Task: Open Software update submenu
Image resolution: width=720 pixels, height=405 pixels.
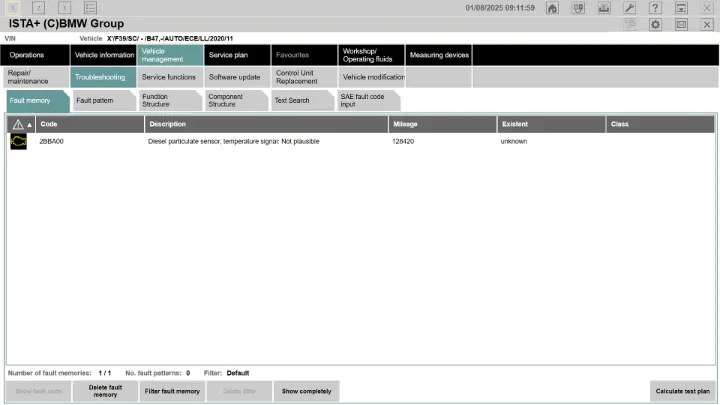Action: pyautogui.click(x=237, y=77)
